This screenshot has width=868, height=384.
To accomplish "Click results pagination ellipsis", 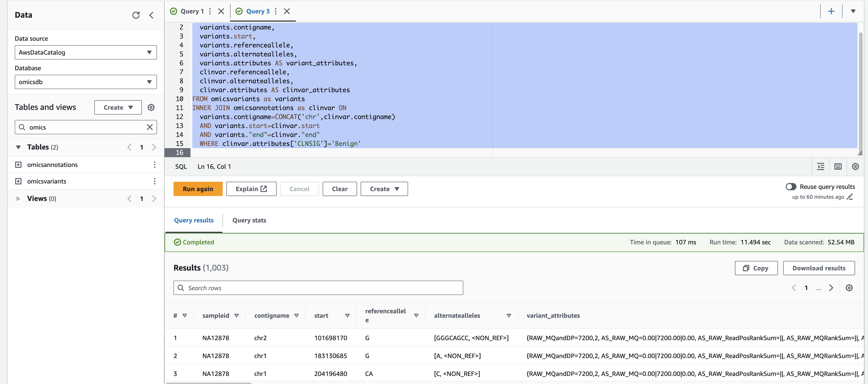I will pos(818,289).
